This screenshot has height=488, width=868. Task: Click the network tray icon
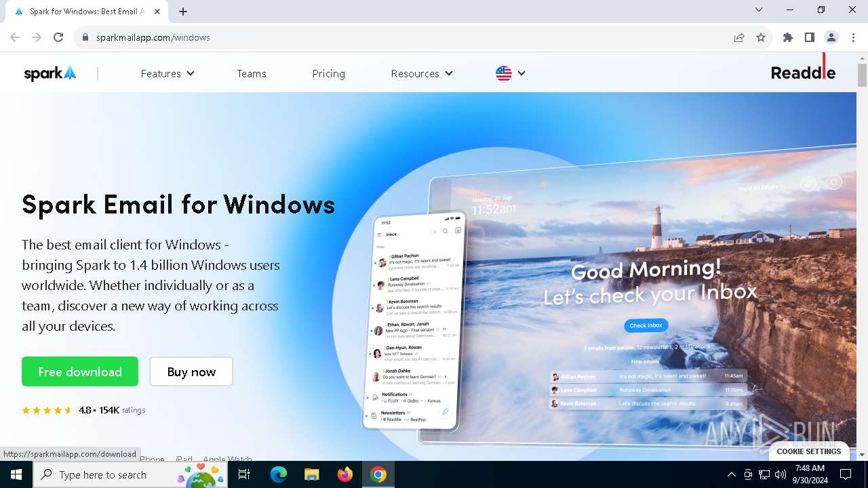tap(764, 474)
